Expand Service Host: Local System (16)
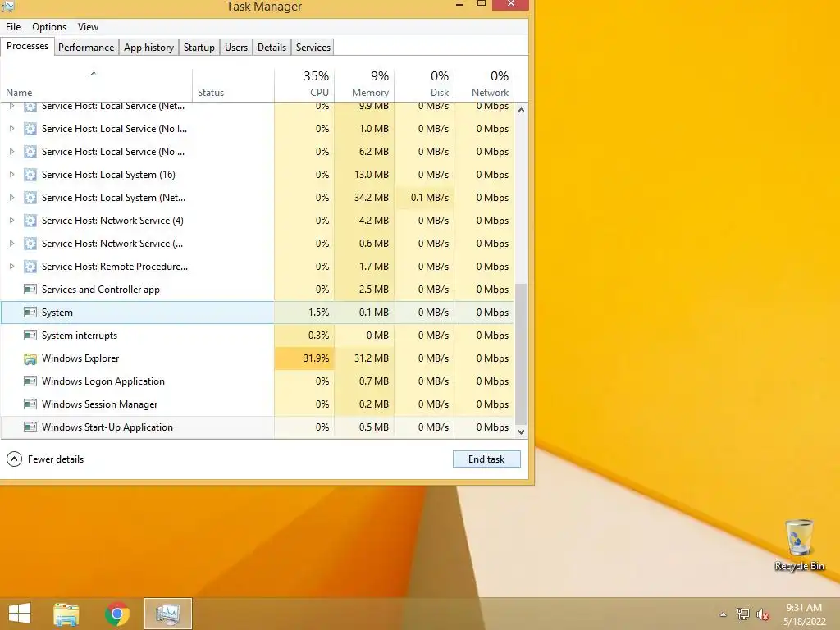This screenshot has height=630, width=840. (x=11, y=175)
